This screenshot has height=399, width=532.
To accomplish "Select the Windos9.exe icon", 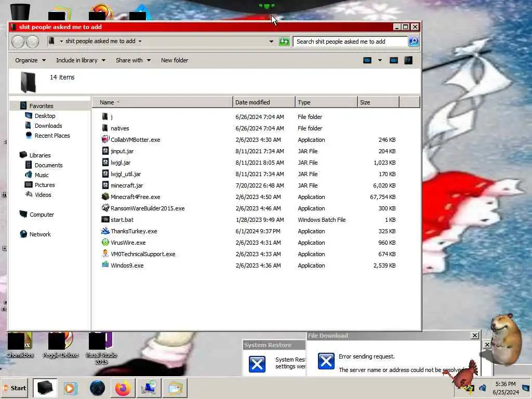I will [105, 265].
